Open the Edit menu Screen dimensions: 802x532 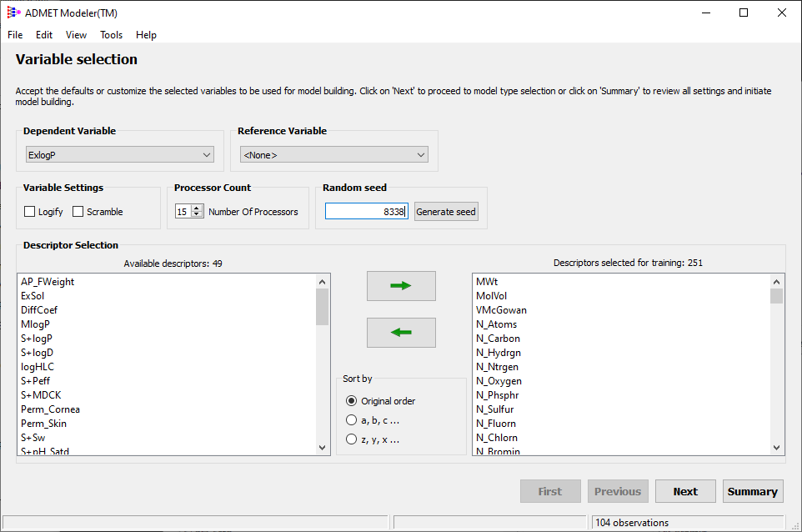[x=44, y=35]
